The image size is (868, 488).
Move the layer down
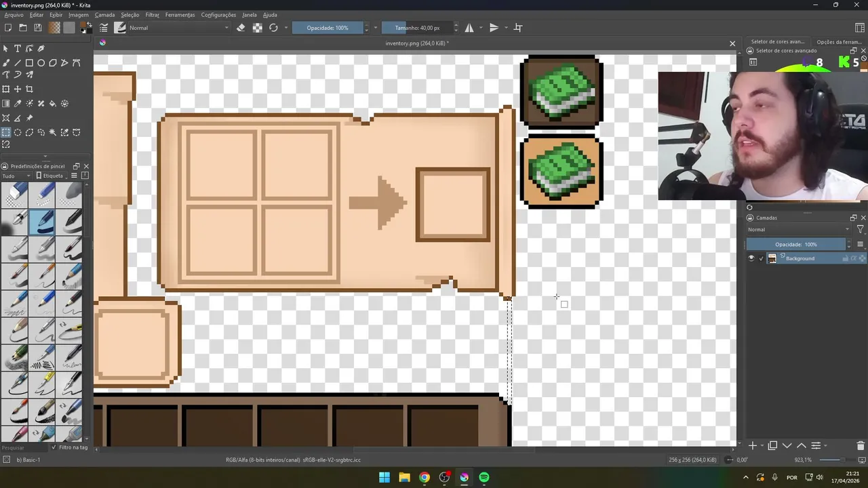[x=787, y=445]
